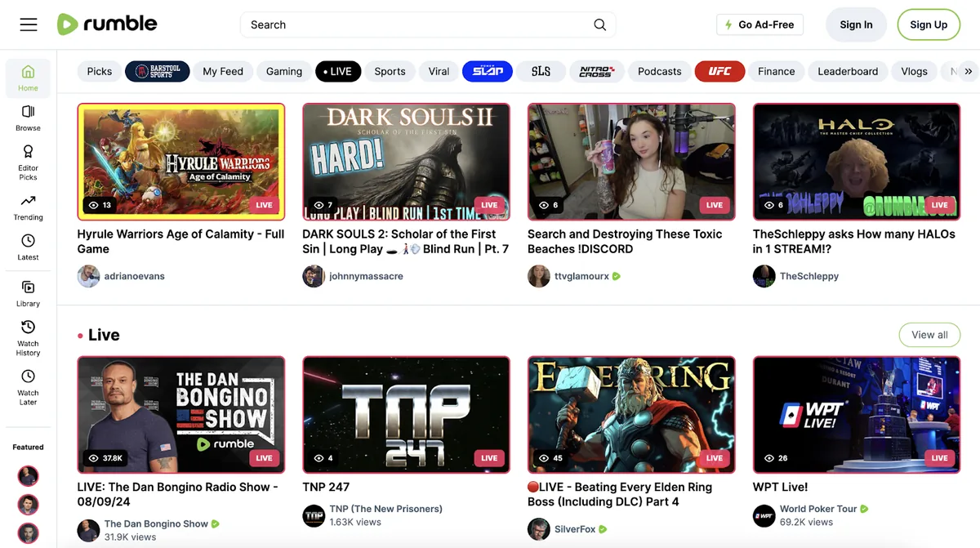Switch to the Picks tab
This screenshot has height=548, width=980.
click(x=100, y=71)
